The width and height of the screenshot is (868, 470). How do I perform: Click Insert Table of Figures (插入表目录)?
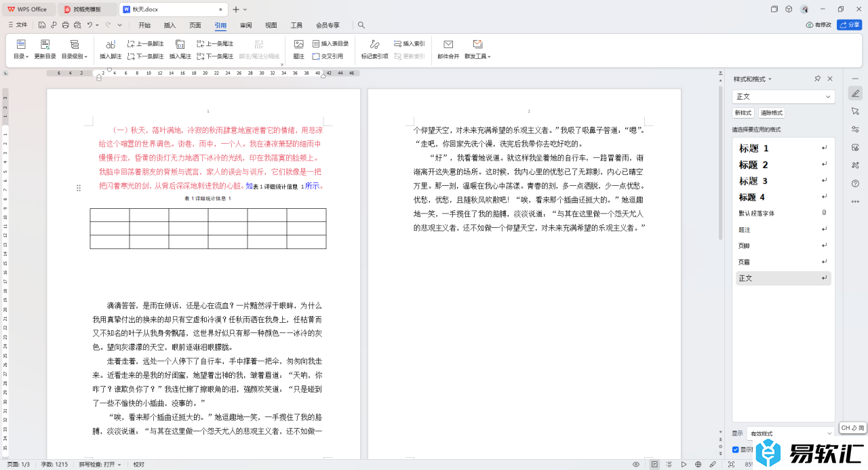click(x=330, y=43)
